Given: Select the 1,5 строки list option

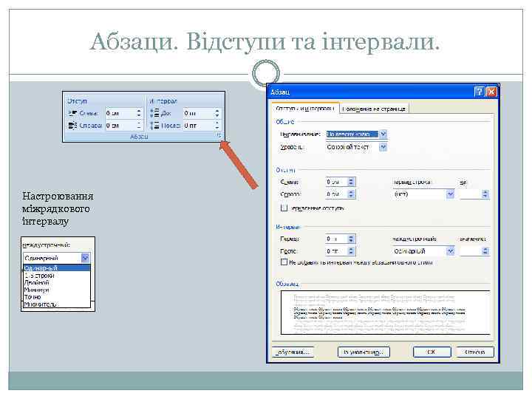Looking at the screenshot, I should click(57, 276).
